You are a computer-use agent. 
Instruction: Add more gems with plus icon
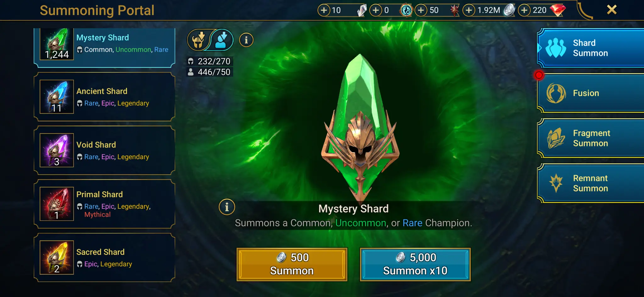(x=524, y=10)
